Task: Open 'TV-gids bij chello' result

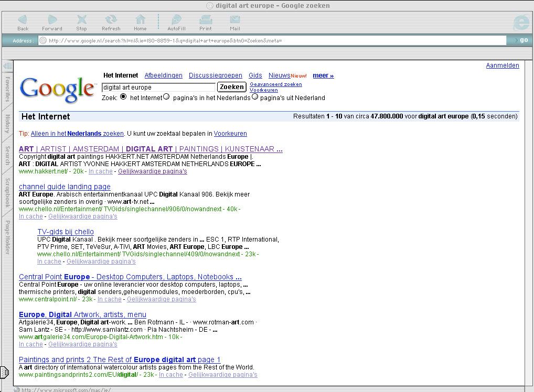Action: point(66,232)
